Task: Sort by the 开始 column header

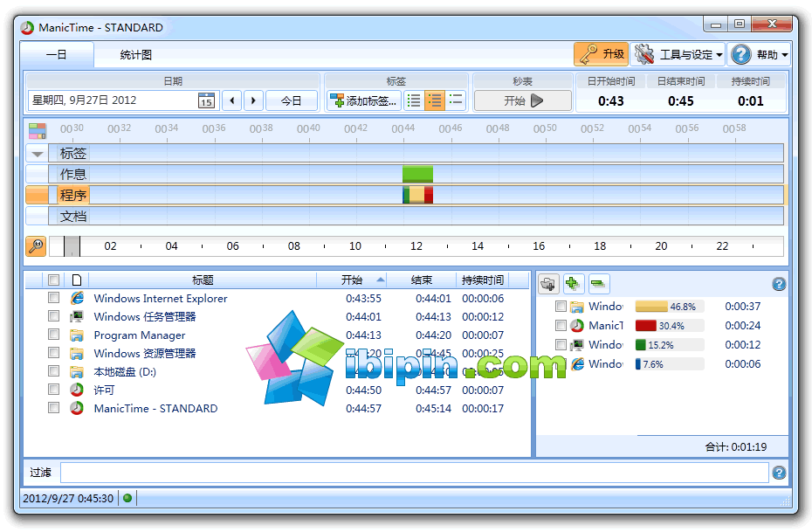Action: click(x=352, y=280)
